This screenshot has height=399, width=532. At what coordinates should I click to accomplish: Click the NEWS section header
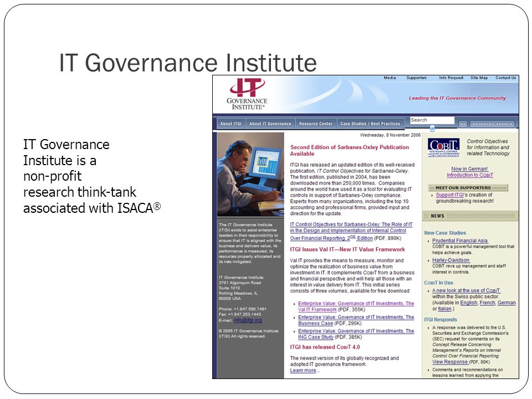pos(470,216)
